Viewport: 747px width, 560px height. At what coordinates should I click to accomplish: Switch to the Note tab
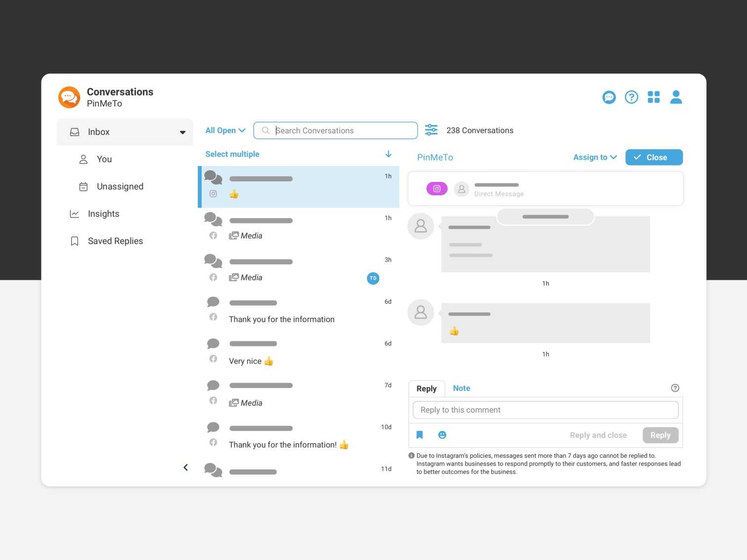pos(461,388)
